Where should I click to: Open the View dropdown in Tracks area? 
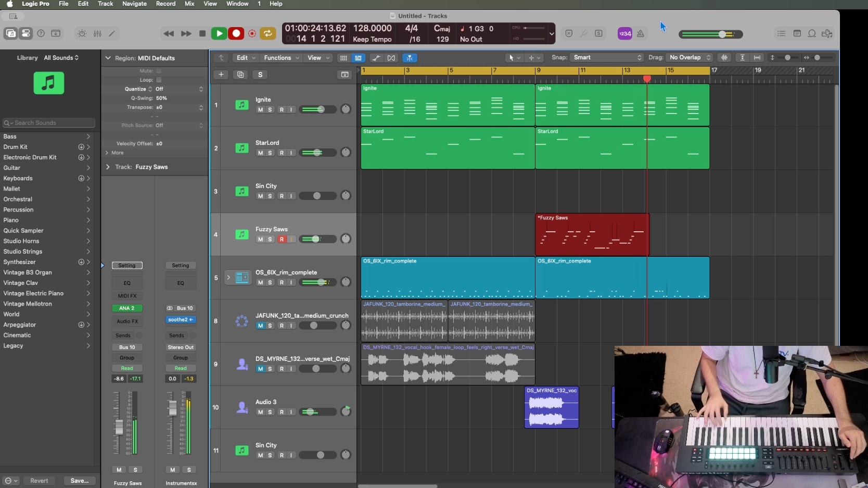click(318, 58)
